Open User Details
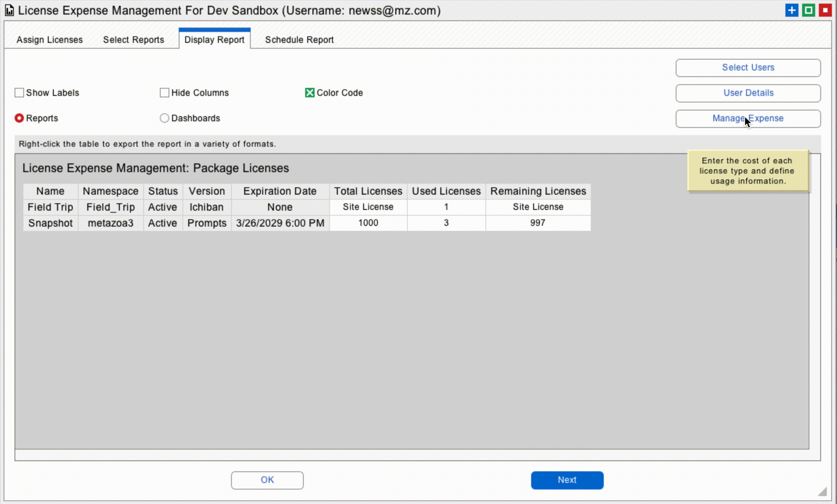837x504 pixels. [x=748, y=93]
